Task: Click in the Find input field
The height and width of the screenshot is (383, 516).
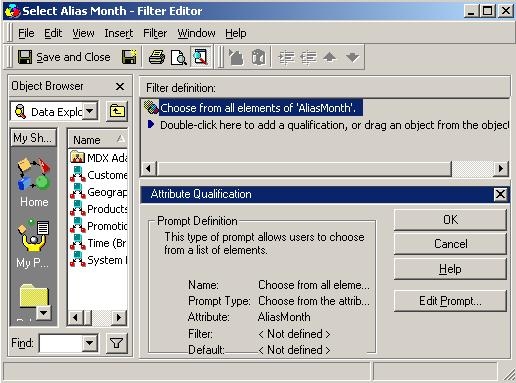Action: pos(61,343)
